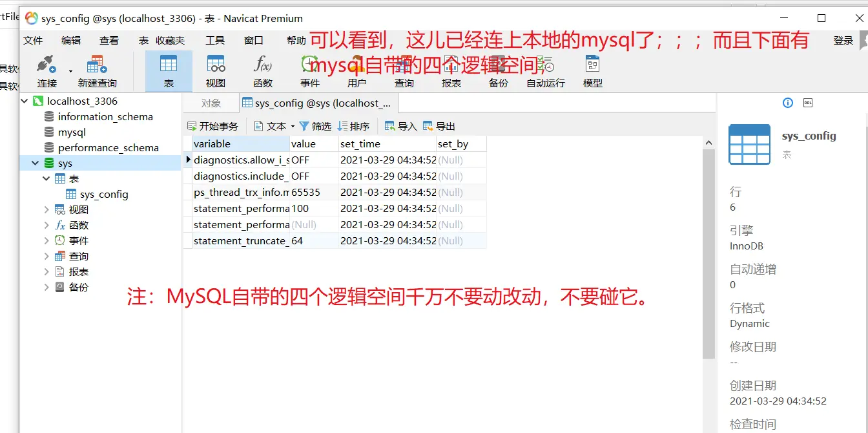Image resolution: width=868 pixels, height=433 pixels.
Task: Select the performance_schema database
Action: click(x=108, y=148)
